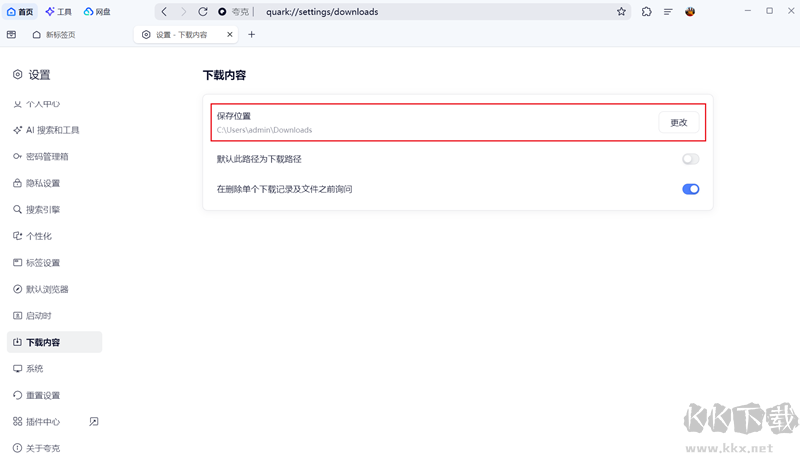This screenshot has height=455, width=800.
Task: Open the extensions puzzle icon
Action: click(647, 12)
